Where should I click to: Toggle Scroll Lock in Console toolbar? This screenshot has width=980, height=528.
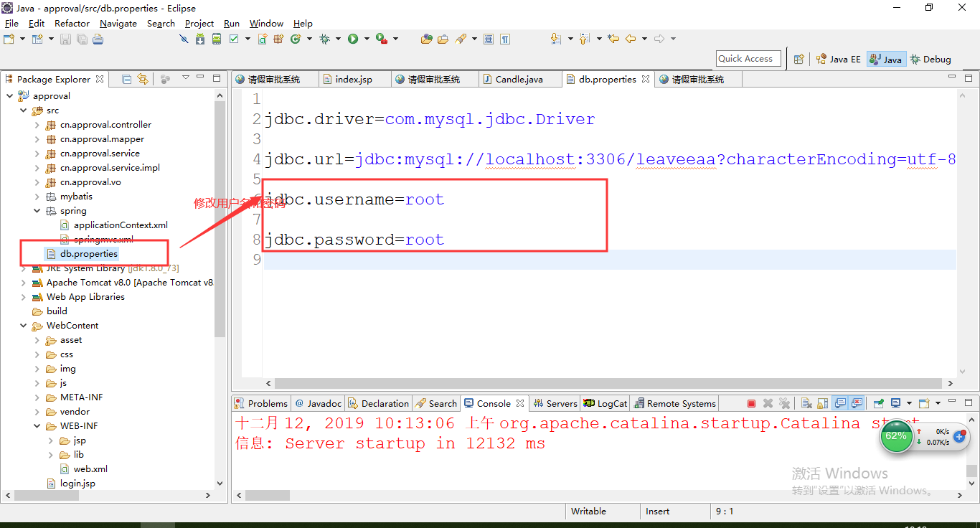(x=824, y=403)
